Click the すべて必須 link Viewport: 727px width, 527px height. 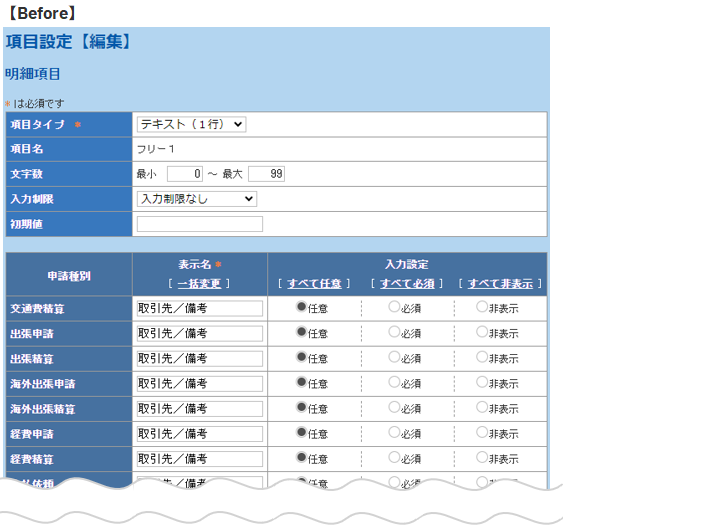pyautogui.click(x=406, y=284)
